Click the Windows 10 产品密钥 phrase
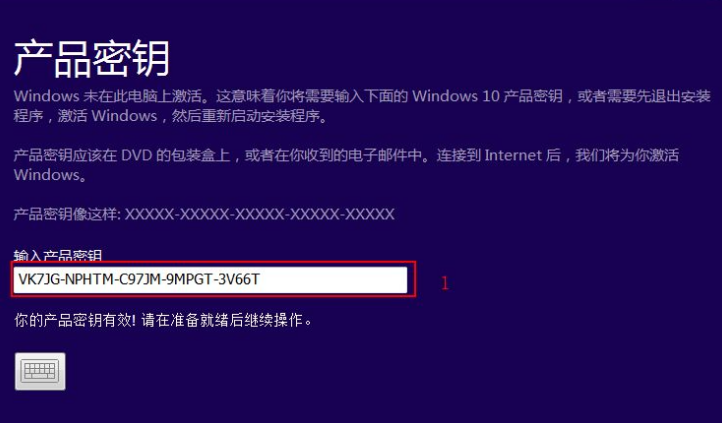Image resolution: width=722 pixels, height=423 pixels. click(x=488, y=96)
